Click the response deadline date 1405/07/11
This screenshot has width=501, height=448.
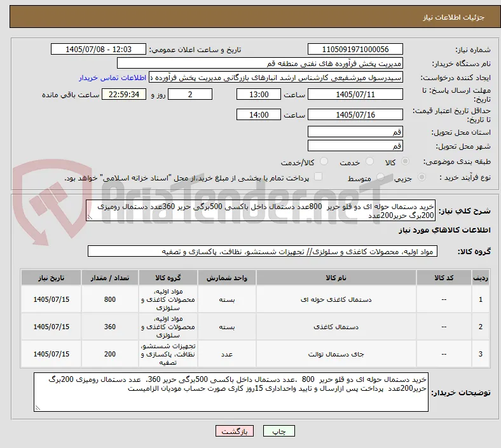click(355, 94)
